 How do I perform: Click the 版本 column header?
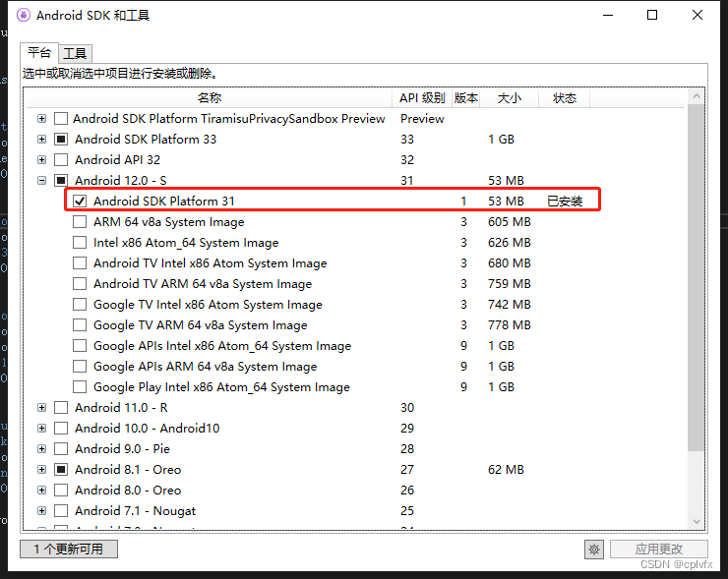coord(465,98)
